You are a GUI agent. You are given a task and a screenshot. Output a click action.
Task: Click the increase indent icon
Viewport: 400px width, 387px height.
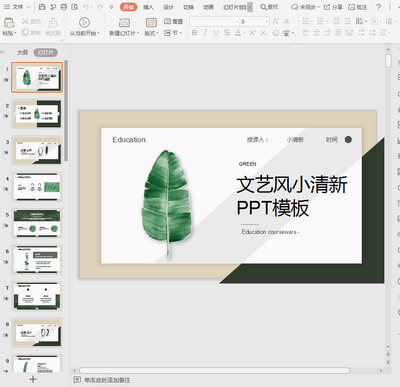coord(347,21)
